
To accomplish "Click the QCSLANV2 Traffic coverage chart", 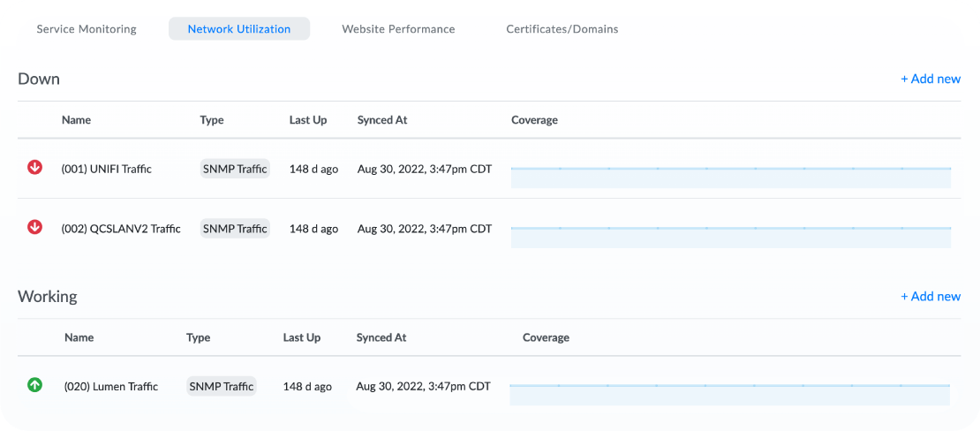I will [x=730, y=236].
